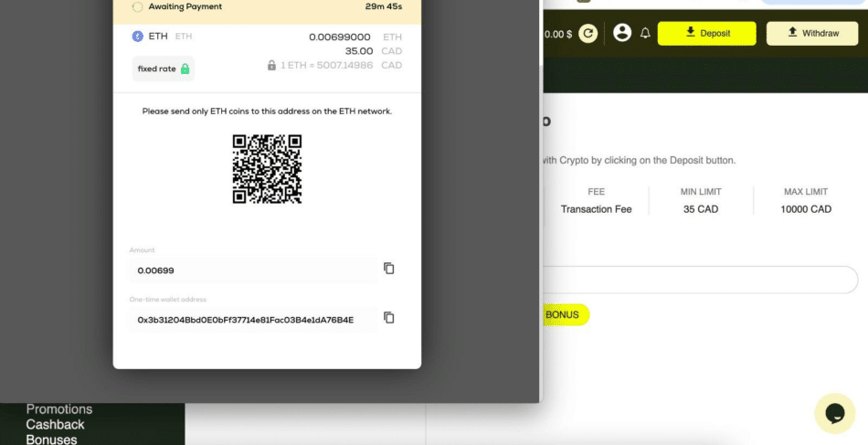The image size is (868, 445).
Task: Open the user account profile icon
Action: [622, 33]
